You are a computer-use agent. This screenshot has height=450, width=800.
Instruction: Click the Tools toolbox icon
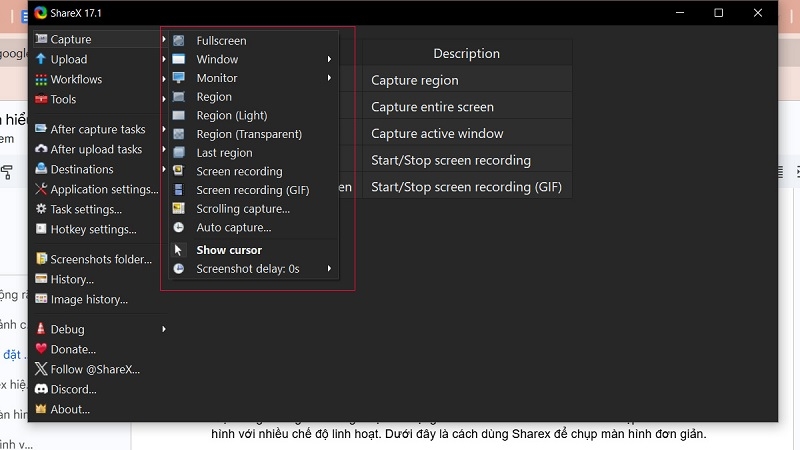coord(41,99)
